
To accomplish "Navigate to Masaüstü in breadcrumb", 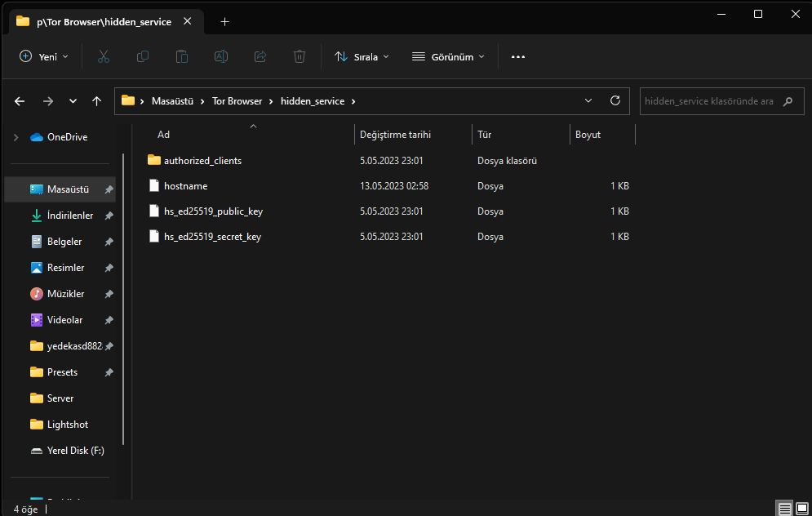I will coord(172,101).
